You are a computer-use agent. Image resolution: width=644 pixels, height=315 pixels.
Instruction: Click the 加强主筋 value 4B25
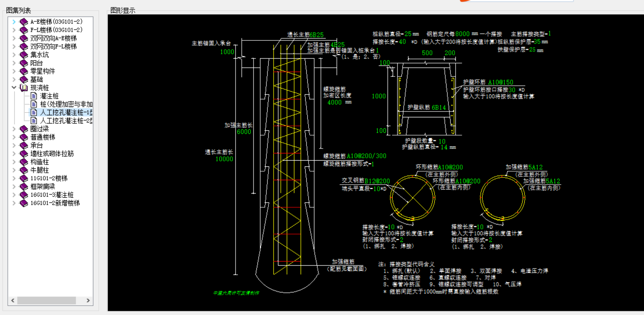coord(338,45)
